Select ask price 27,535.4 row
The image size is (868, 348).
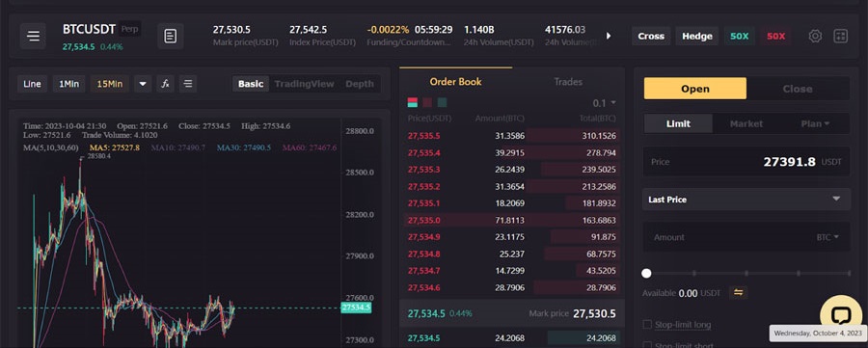pos(512,152)
